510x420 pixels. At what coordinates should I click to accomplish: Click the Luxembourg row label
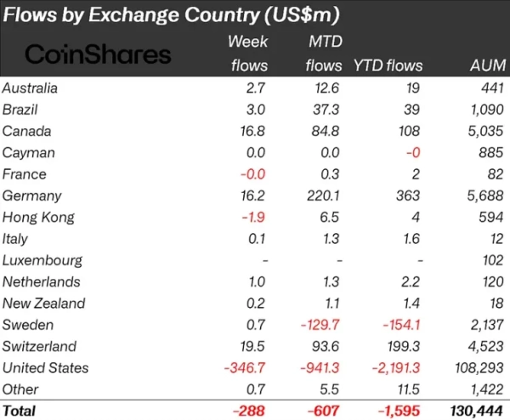tap(42, 260)
